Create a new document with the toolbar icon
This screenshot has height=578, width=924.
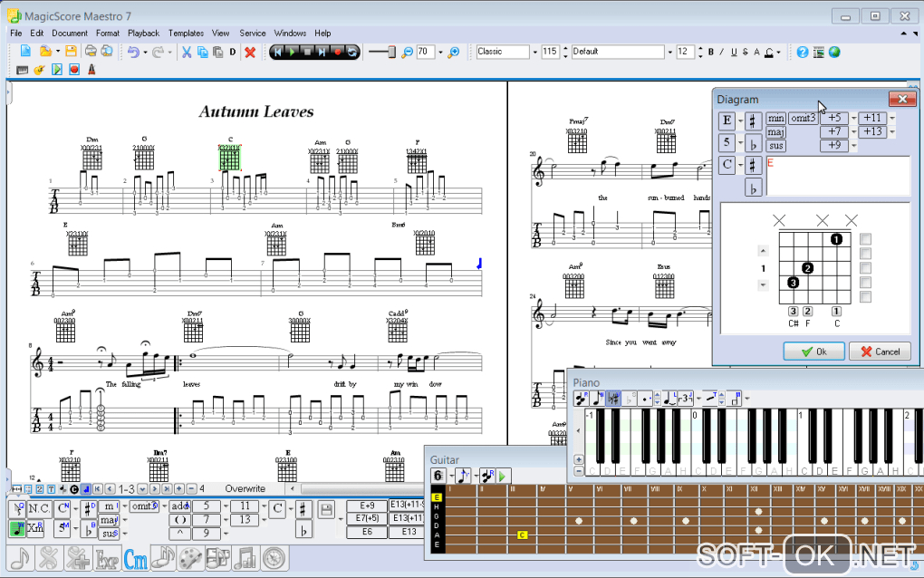click(x=25, y=52)
